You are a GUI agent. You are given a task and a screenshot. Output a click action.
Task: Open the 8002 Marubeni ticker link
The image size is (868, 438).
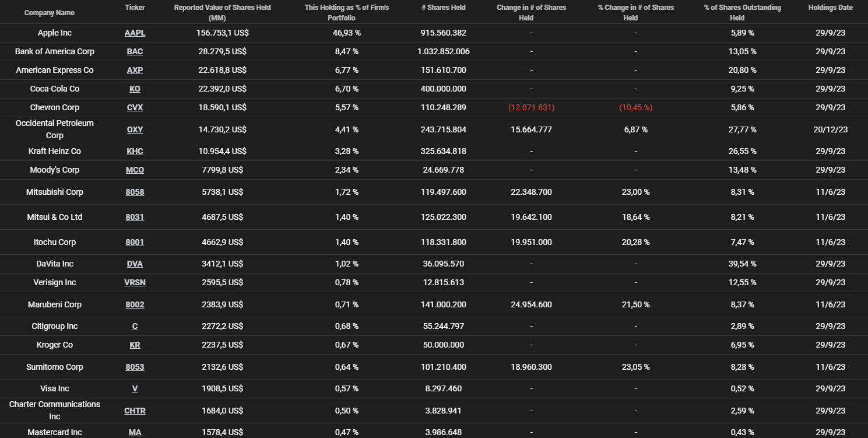[x=135, y=304]
